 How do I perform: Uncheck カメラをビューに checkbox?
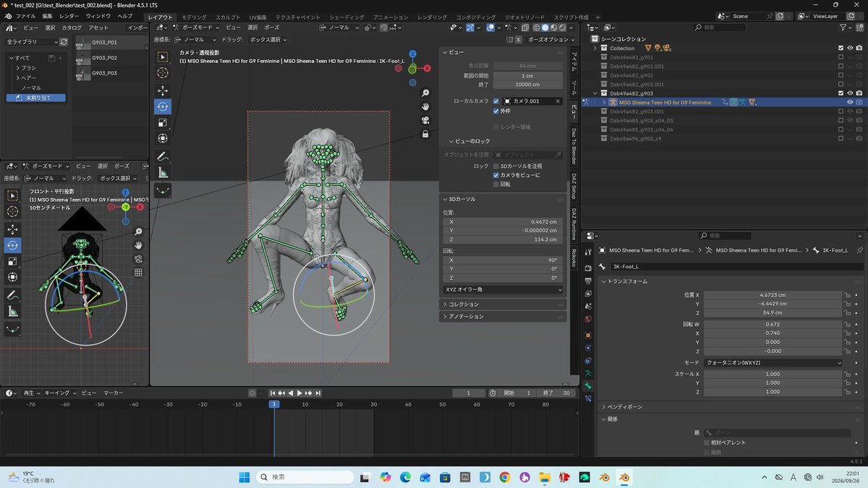[x=496, y=175]
